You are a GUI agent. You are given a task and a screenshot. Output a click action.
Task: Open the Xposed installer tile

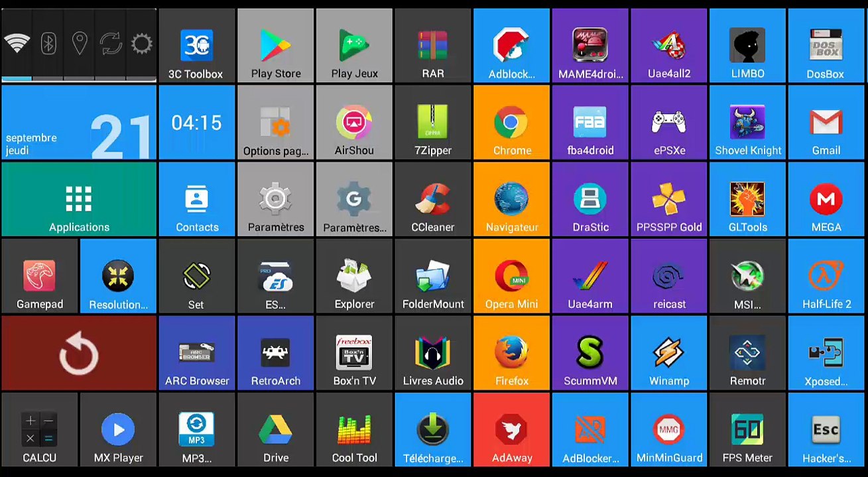(x=826, y=353)
